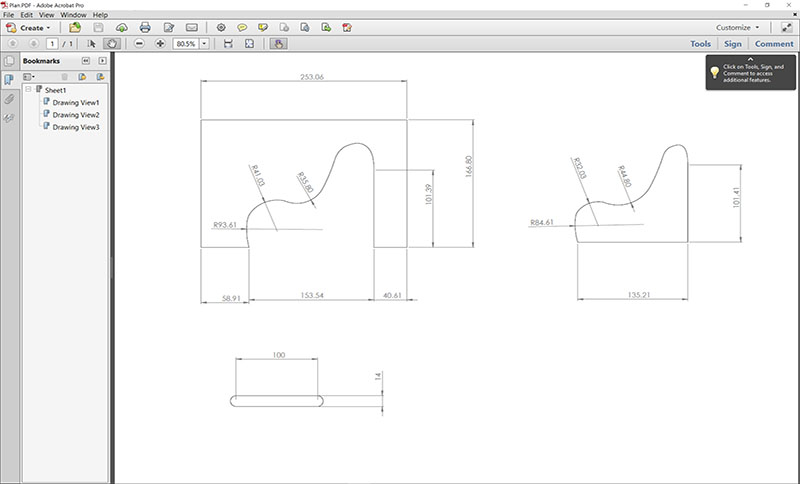Click the R84.61 radius label
Viewport: 800px width, 484px height.
(542, 222)
